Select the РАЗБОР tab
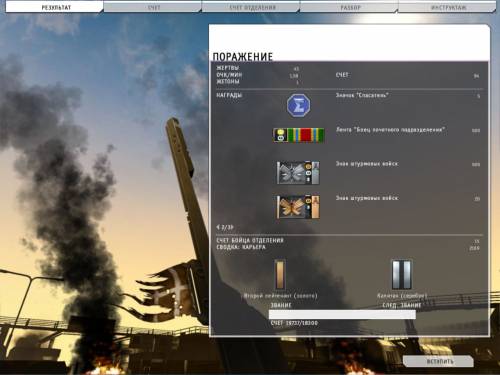This screenshot has height=375, width=500. click(x=349, y=7)
